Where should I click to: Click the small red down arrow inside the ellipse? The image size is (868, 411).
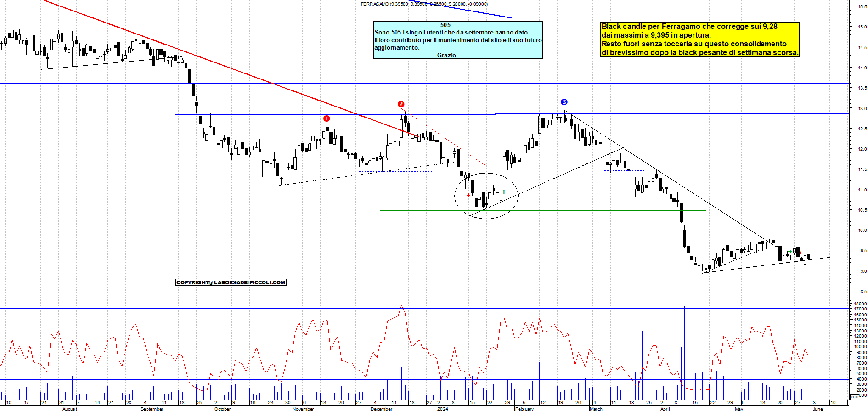[468, 195]
